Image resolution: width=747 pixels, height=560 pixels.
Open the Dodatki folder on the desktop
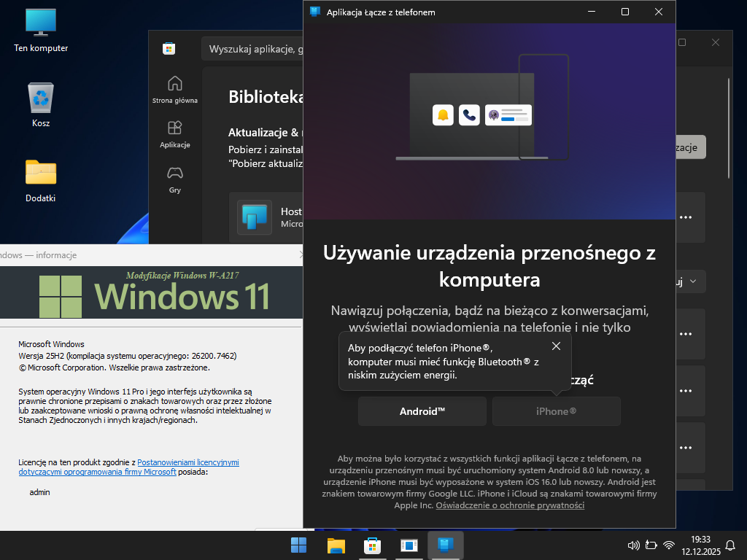(41, 179)
